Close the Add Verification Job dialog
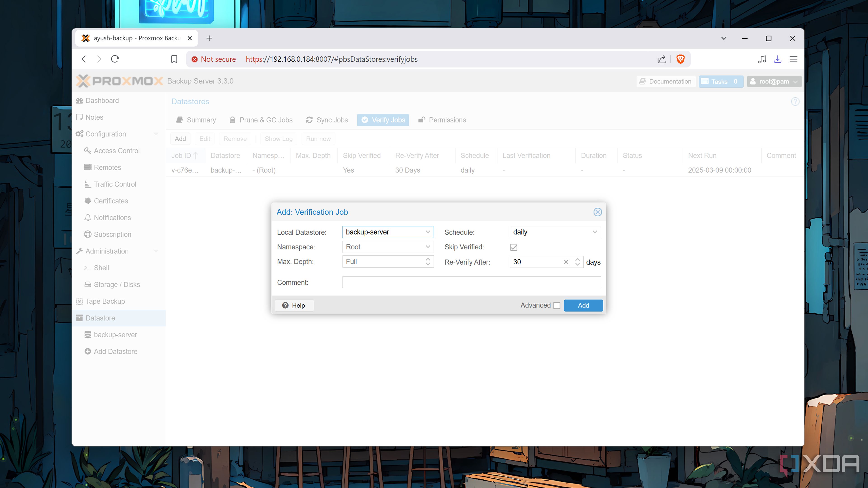This screenshot has height=488, width=868. [x=597, y=212]
